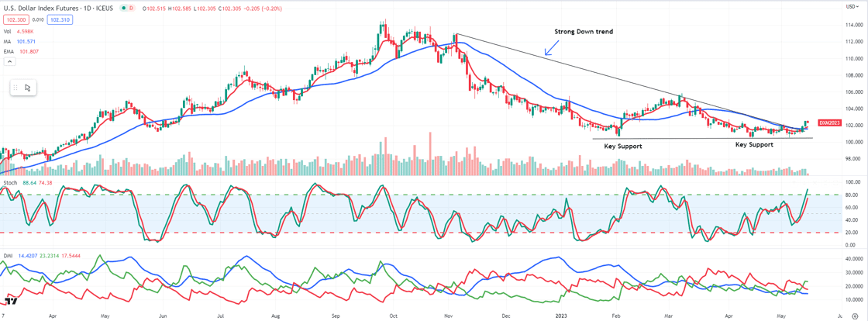
Task: Select the DMI indicator legend
Action: 9,257
